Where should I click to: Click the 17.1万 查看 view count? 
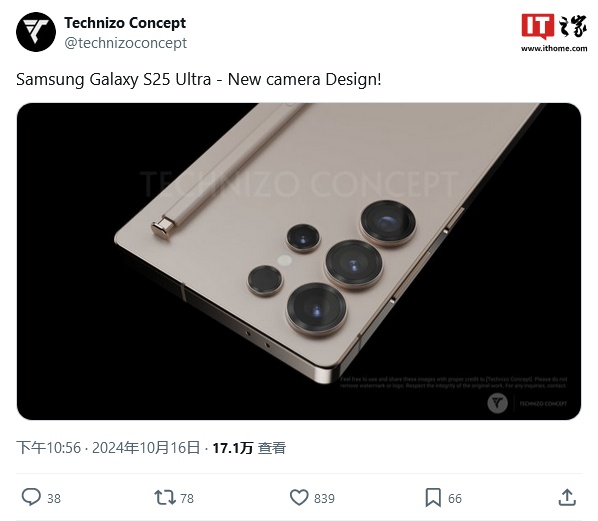point(249,448)
